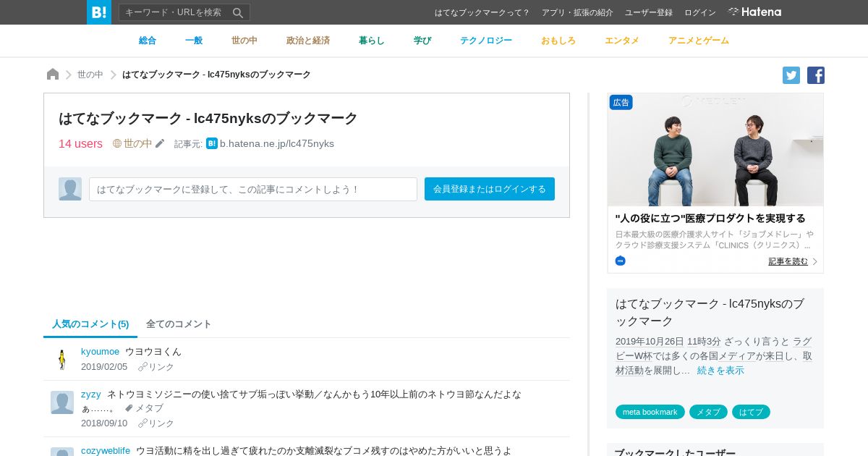Select 世の中 in the navigation bar

point(244,41)
